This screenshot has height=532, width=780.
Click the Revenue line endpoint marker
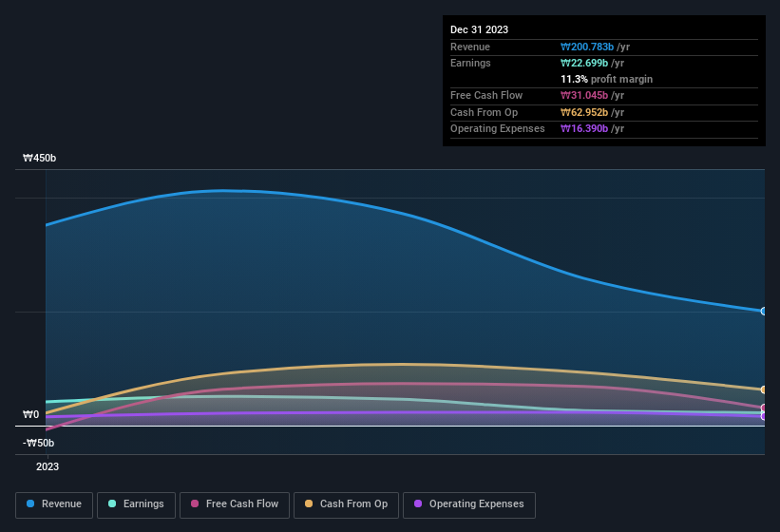coord(764,312)
